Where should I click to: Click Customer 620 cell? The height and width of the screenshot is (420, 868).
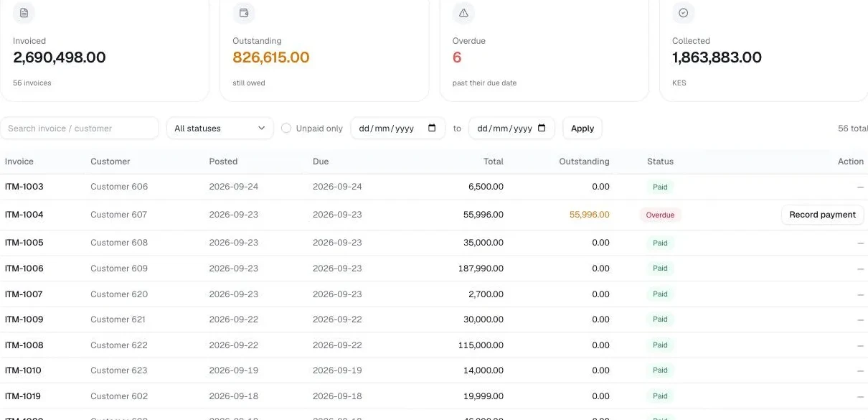click(x=119, y=294)
